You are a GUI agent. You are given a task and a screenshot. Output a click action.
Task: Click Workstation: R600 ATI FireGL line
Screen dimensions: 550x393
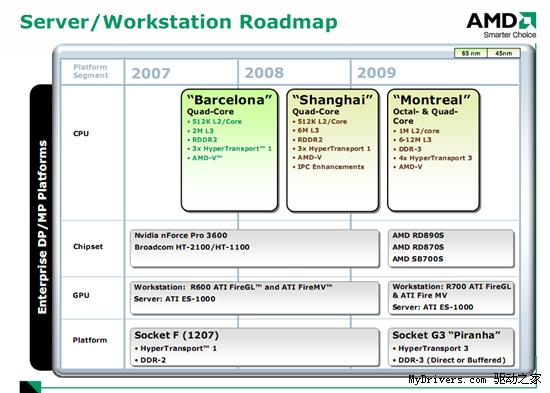pyautogui.click(x=233, y=287)
